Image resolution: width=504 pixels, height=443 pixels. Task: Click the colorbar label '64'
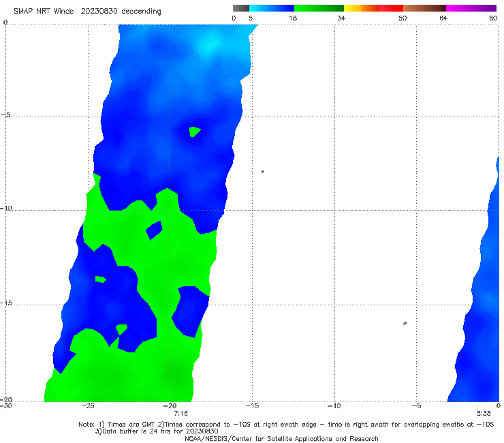coord(443,18)
